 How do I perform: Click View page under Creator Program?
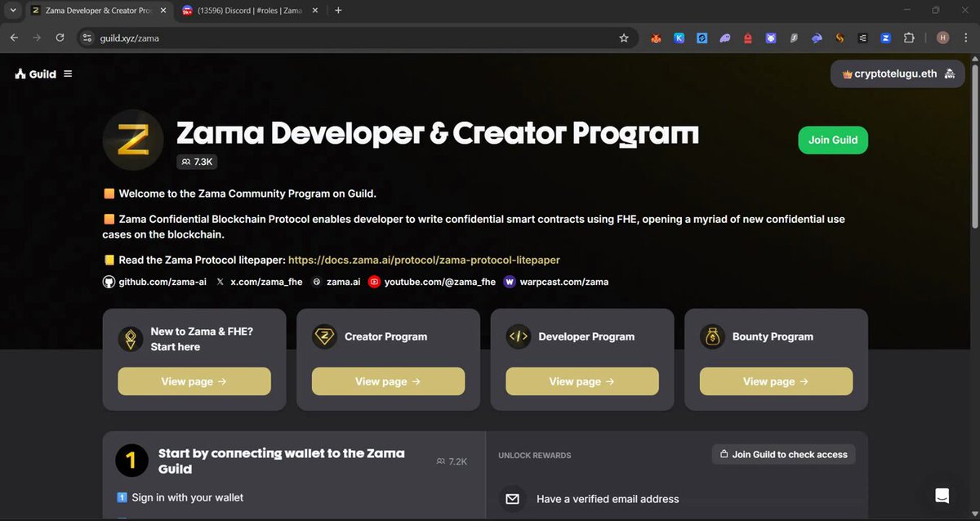388,381
